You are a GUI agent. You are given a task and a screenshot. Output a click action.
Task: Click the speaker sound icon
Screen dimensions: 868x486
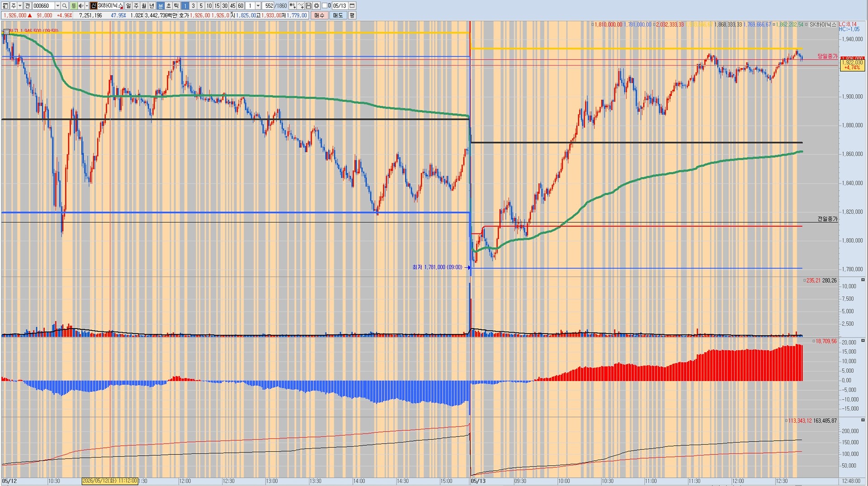(81, 6)
